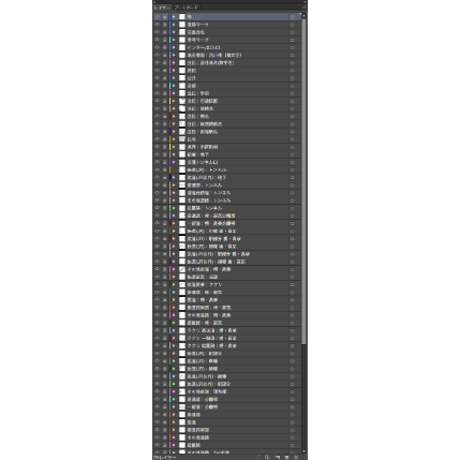This screenshot has width=460, height=460.
Task: Click the target circle of the 交差点名 layer
Action: (x=292, y=32)
